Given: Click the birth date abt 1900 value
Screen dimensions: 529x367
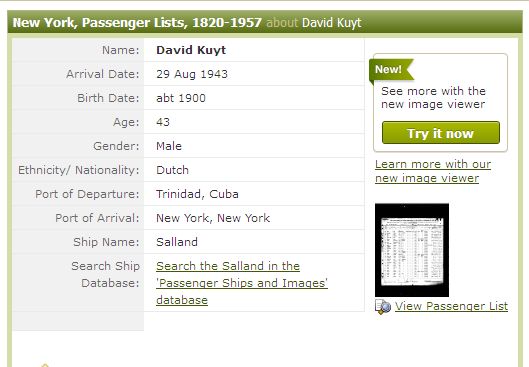Looking at the screenshot, I should (181, 98).
